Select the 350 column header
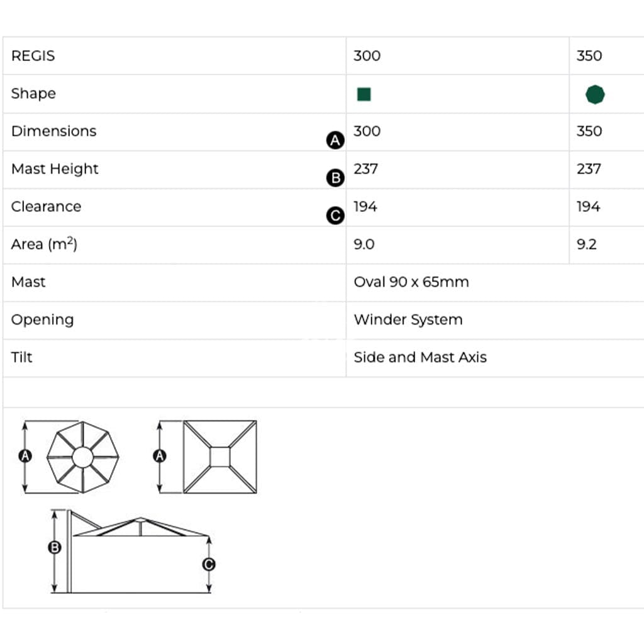 pyautogui.click(x=589, y=56)
